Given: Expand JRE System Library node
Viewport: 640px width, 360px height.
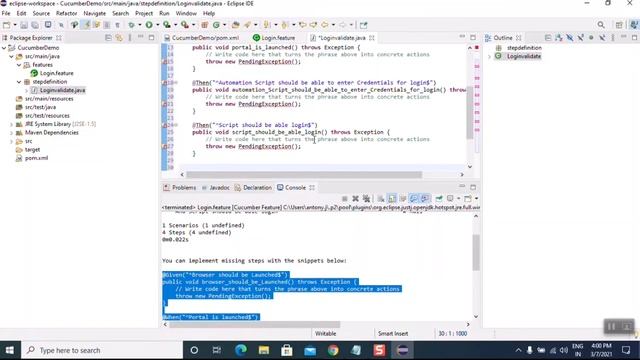Looking at the screenshot, I should point(11,124).
